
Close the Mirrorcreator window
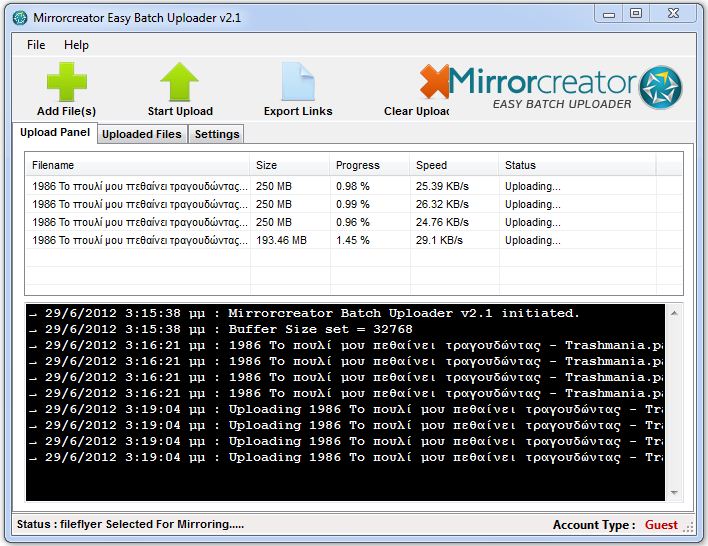pos(673,14)
